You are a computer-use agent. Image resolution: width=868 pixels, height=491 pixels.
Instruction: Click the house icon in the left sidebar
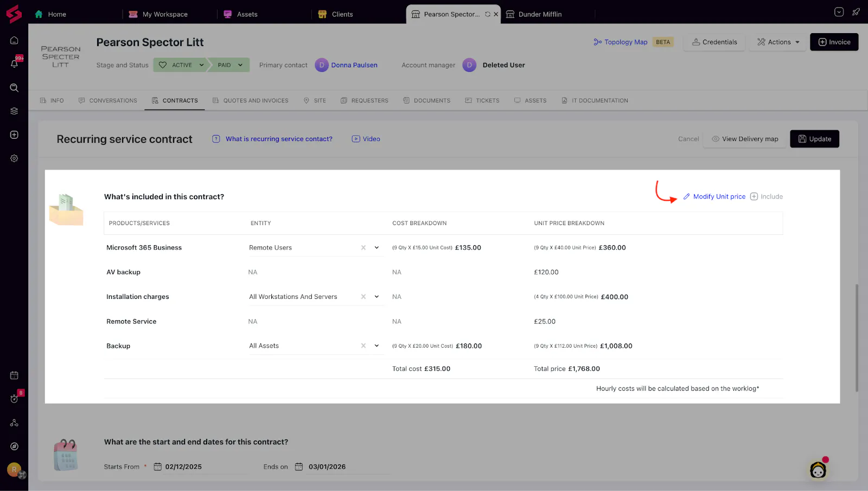click(14, 40)
